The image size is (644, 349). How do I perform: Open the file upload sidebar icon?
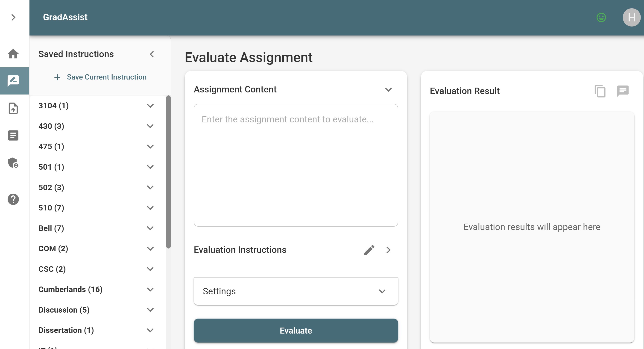coord(13,108)
